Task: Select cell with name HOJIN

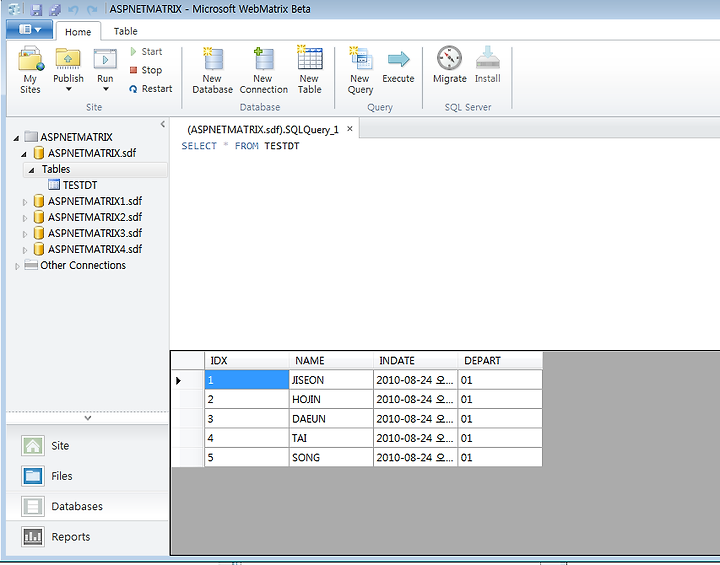Action: click(331, 399)
